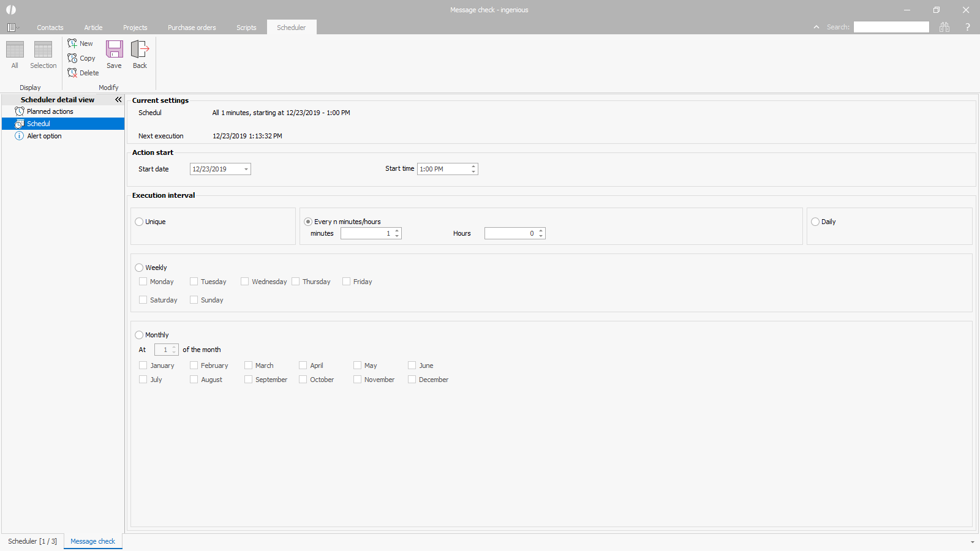Collapse the Scheduler detail view panel

click(x=118, y=99)
